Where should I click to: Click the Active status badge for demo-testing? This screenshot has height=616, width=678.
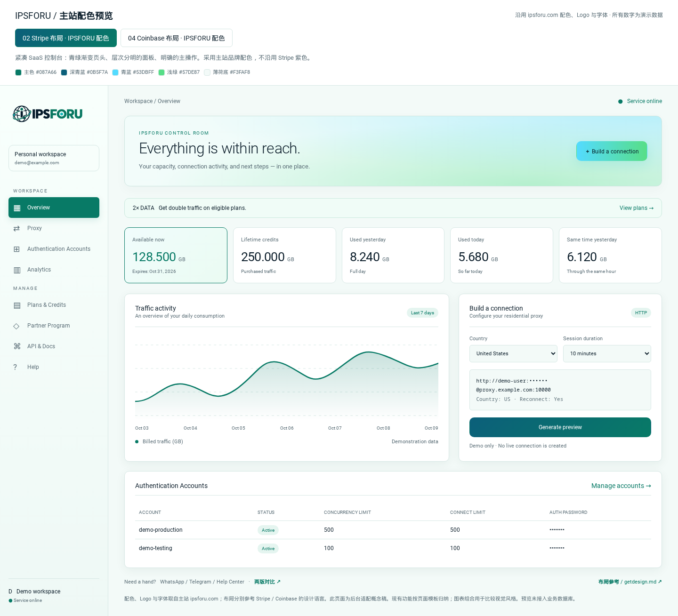(x=268, y=549)
